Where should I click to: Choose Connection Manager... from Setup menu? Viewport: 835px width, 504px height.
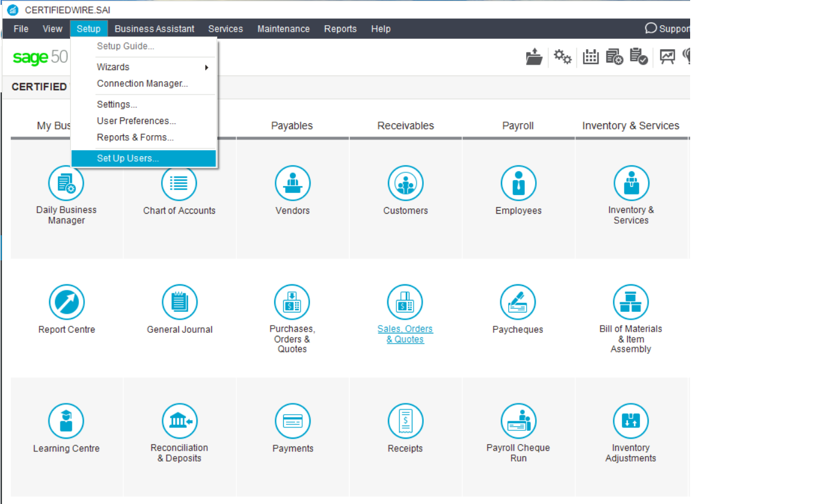point(144,84)
